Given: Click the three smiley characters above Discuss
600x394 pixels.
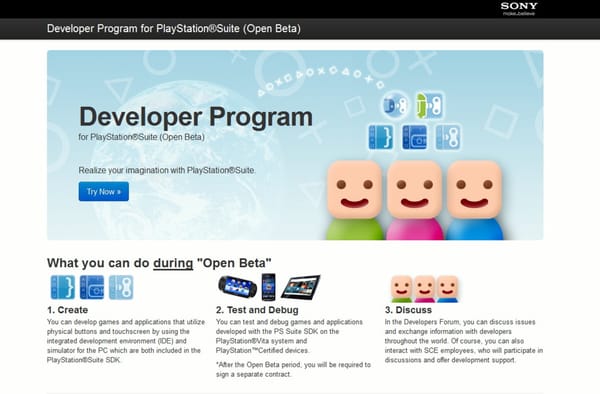Looking at the screenshot, I should pyautogui.click(x=424, y=289).
